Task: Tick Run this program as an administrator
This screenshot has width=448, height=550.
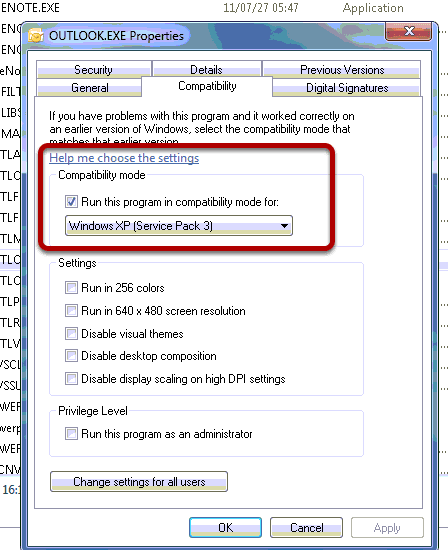Action: pos(72,434)
